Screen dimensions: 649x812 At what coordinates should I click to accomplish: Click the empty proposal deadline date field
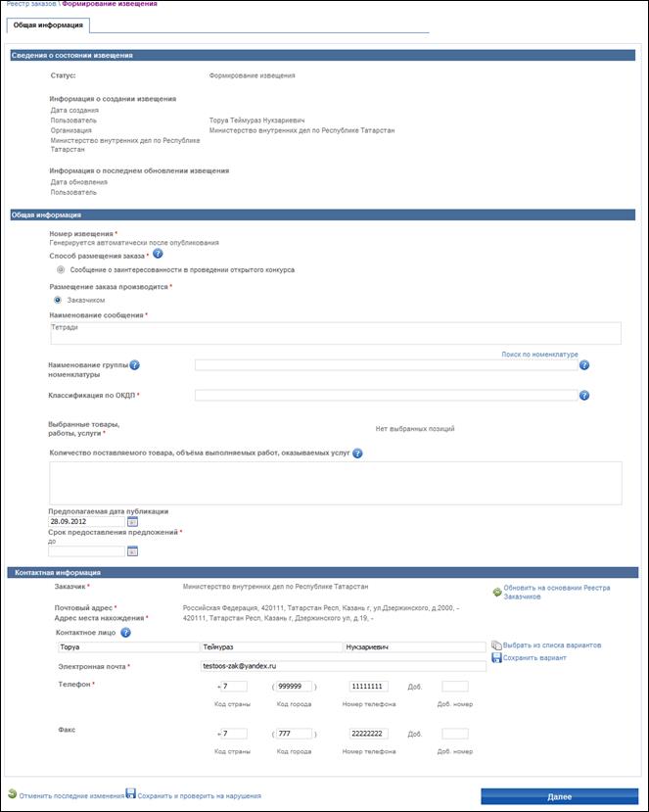coord(87,551)
